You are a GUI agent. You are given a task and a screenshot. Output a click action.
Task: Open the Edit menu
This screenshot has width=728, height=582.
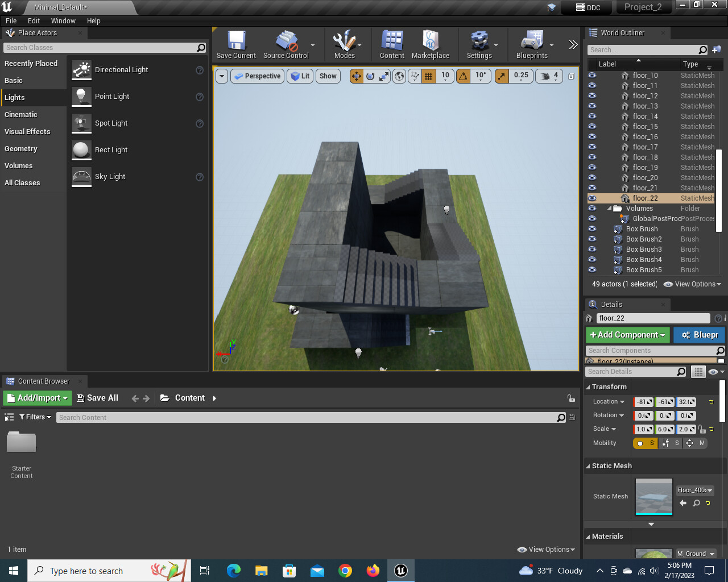(34, 20)
